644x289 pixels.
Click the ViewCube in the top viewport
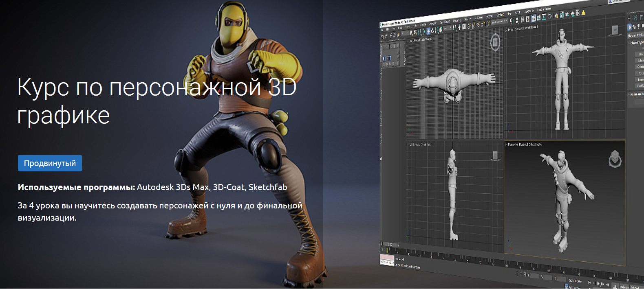coord(495,42)
